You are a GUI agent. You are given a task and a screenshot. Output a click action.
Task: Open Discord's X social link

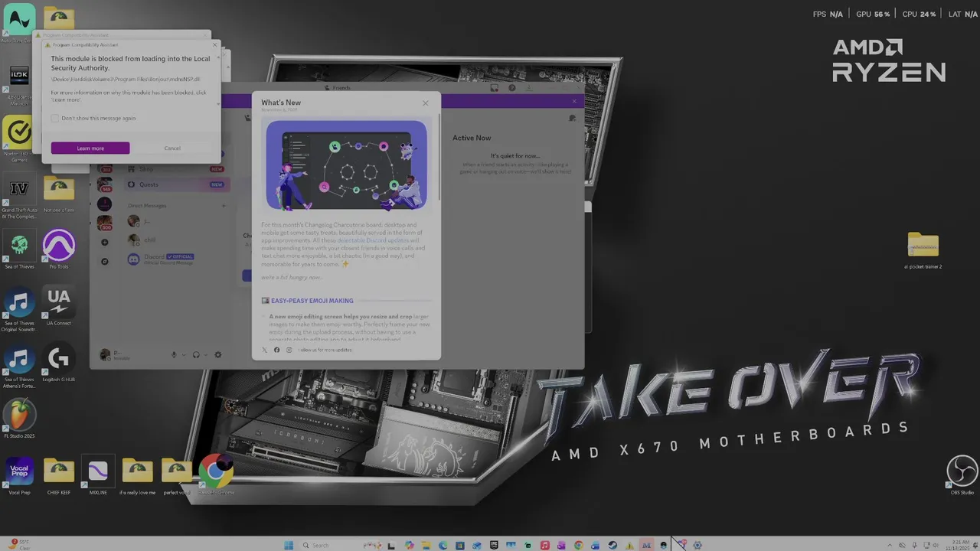[x=265, y=350]
